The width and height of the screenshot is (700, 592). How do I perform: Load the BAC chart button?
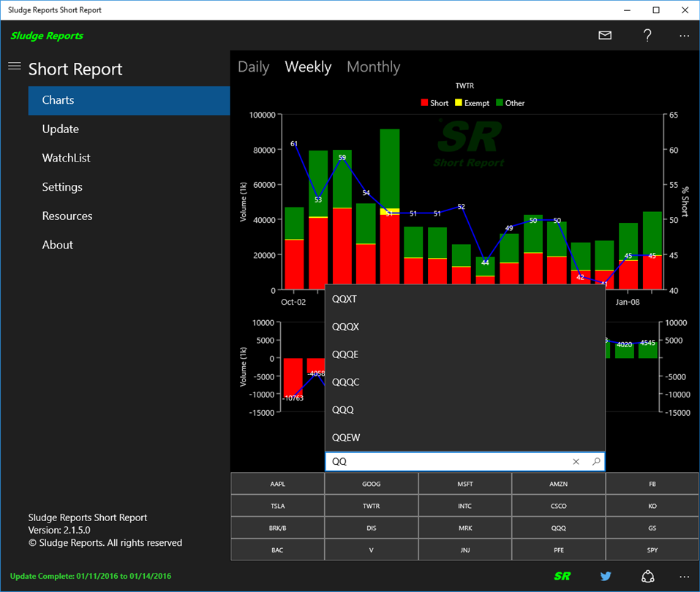point(277,550)
